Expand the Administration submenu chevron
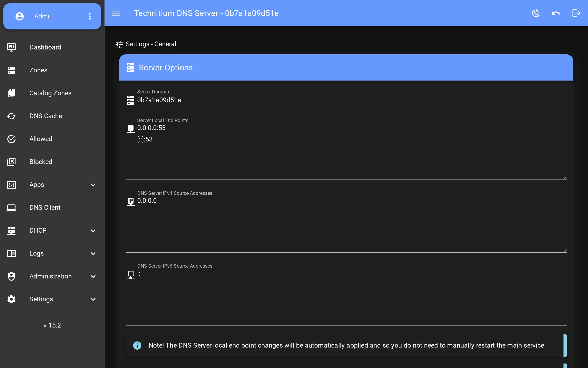 tap(93, 276)
